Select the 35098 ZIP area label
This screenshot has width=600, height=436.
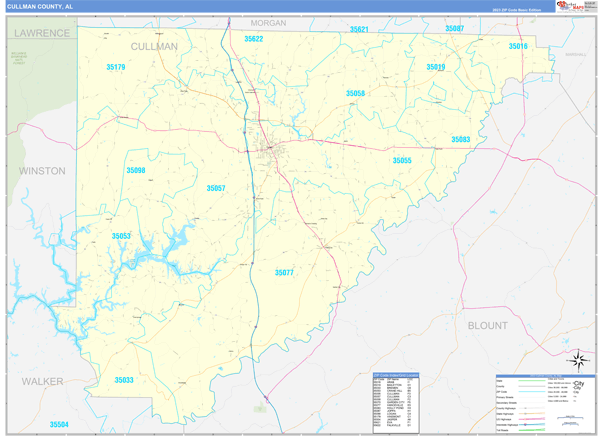click(136, 171)
